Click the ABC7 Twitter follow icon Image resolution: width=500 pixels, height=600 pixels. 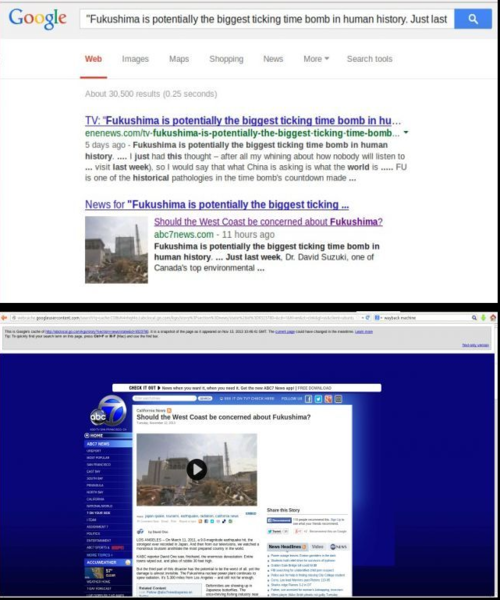click(x=318, y=399)
